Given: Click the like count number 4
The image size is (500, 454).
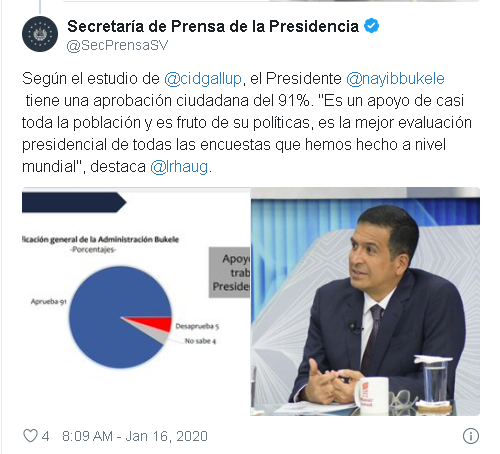Looking at the screenshot, I should (x=45, y=436).
